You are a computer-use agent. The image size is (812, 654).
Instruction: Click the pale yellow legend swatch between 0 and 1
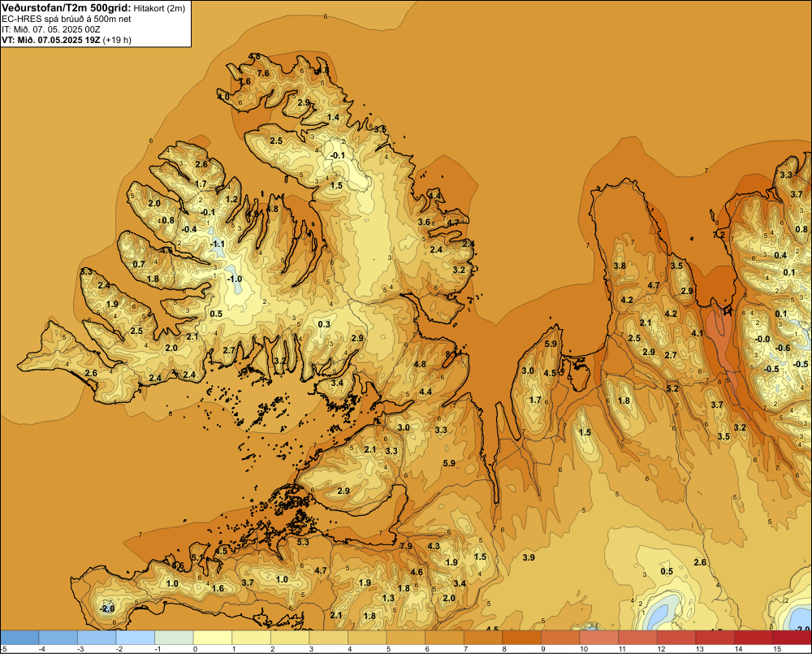(213, 638)
